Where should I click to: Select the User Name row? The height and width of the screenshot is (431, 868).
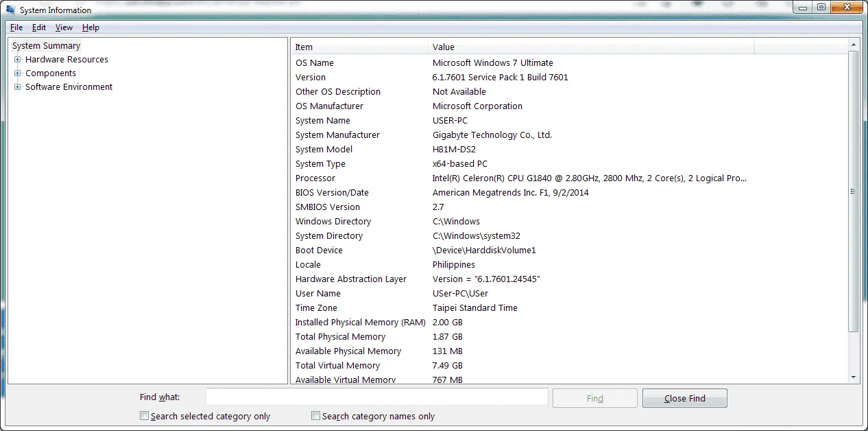point(569,294)
